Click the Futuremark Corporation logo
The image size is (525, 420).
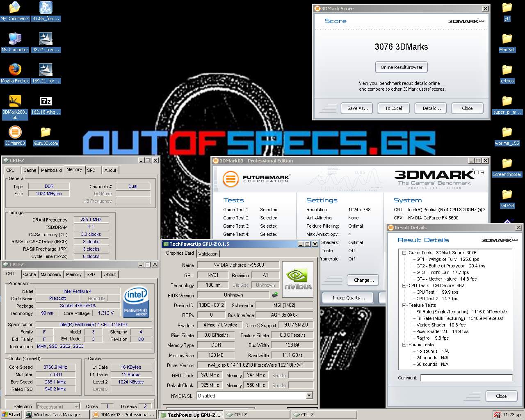(256, 179)
